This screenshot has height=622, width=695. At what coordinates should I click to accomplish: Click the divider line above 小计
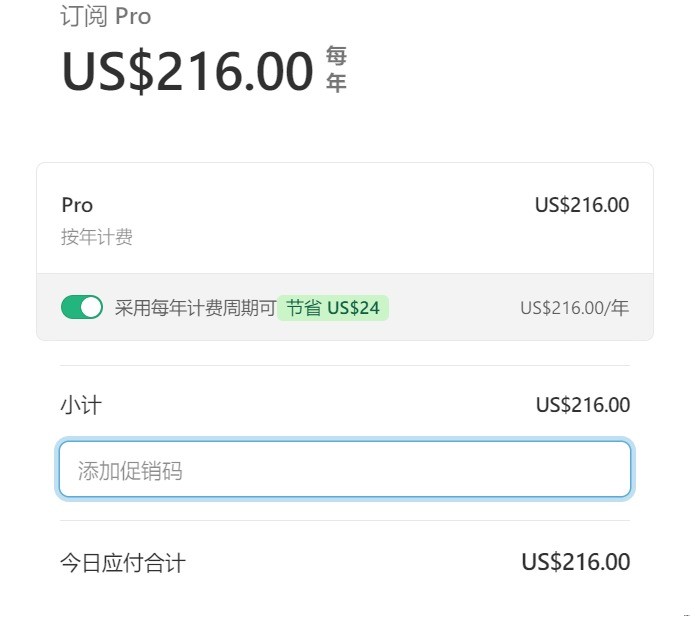tap(345, 365)
